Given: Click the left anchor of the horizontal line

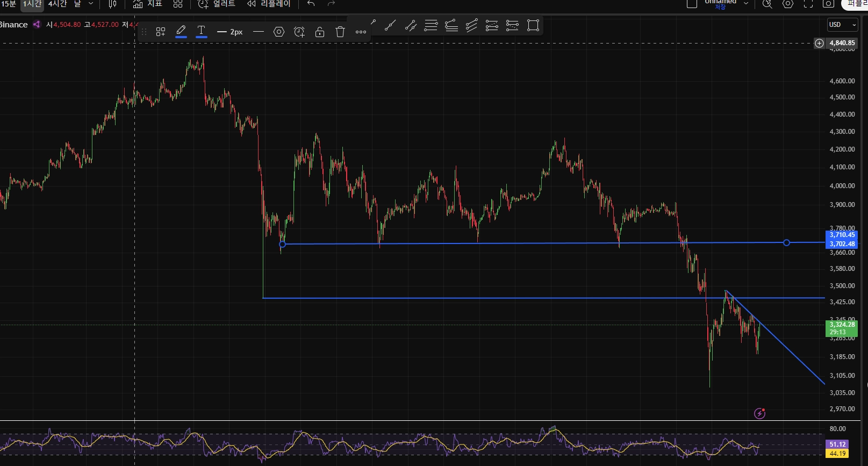Looking at the screenshot, I should tap(283, 245).
